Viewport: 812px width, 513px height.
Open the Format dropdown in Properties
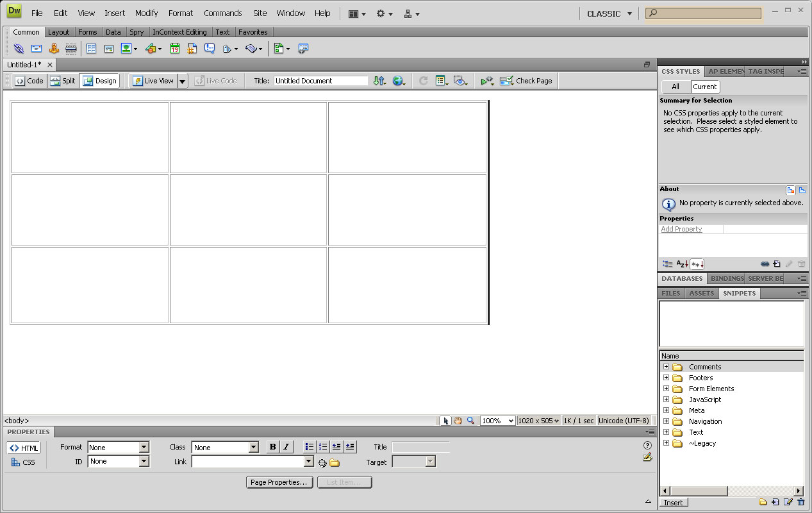point(144,448)
